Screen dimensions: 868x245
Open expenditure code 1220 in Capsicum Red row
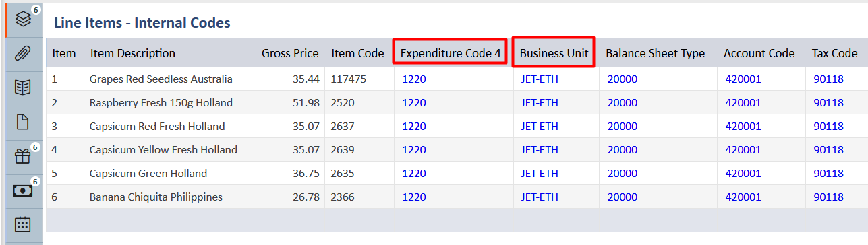[x=414, y=127]
